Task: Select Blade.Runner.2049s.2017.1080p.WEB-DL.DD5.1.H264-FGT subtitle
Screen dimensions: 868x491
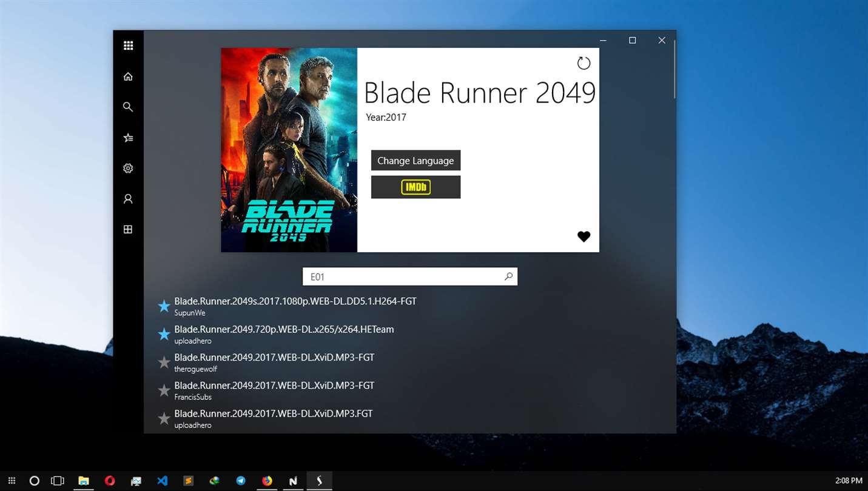Action: [x=295, y=301]
